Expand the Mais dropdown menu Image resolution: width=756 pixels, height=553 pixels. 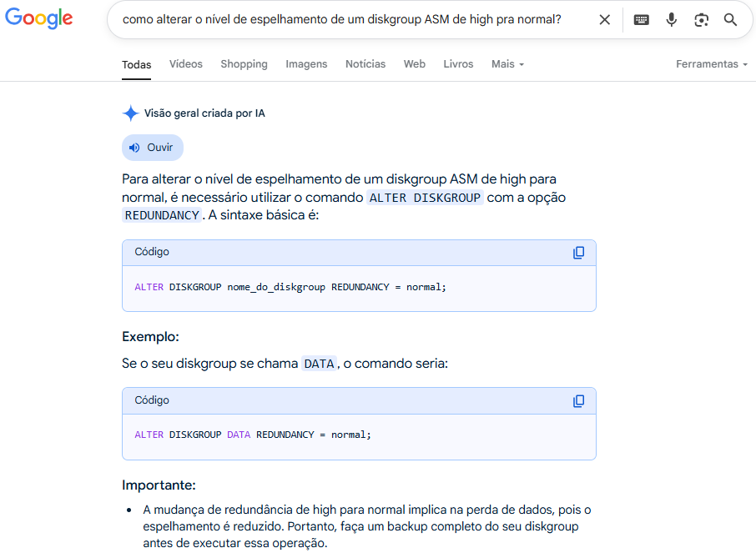coord(507,64)
